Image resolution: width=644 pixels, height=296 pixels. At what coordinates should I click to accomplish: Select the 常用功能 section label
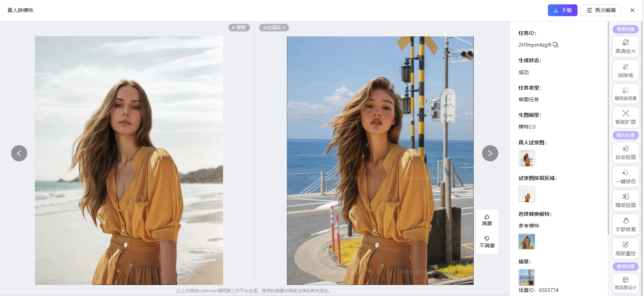point(626,29)
